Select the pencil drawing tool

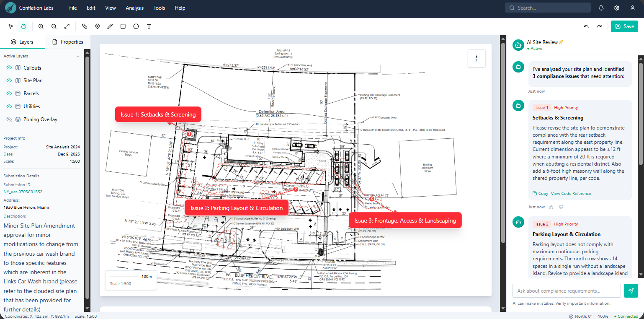(x=110, y=26)
